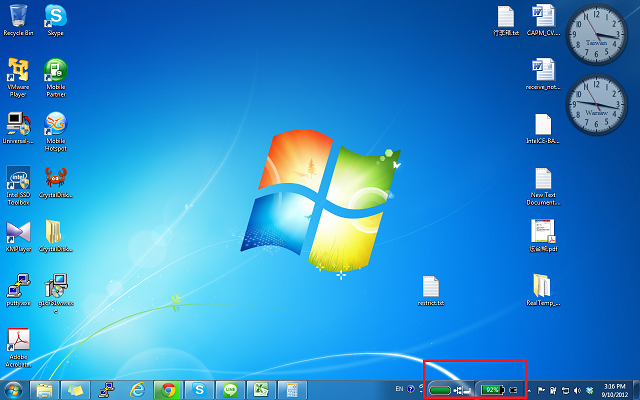Open Sticky Notes from the taskbar
Image resolution: width=640 pixels, height=400 pixels.
click(76, 390)
